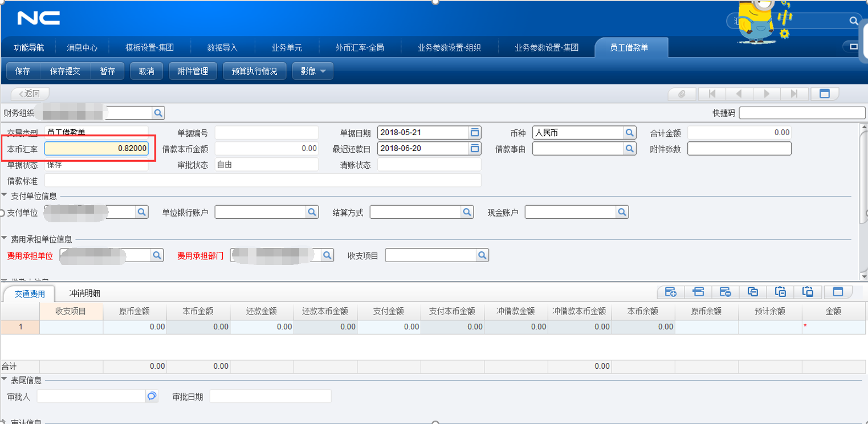Open the 支付单位 lookup search

point(142,212)
